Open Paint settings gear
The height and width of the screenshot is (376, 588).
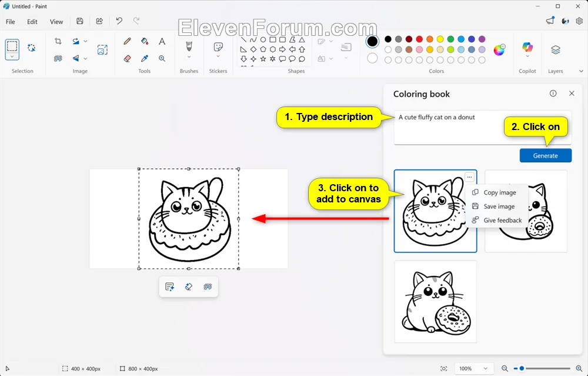click(x=579, y=21)
